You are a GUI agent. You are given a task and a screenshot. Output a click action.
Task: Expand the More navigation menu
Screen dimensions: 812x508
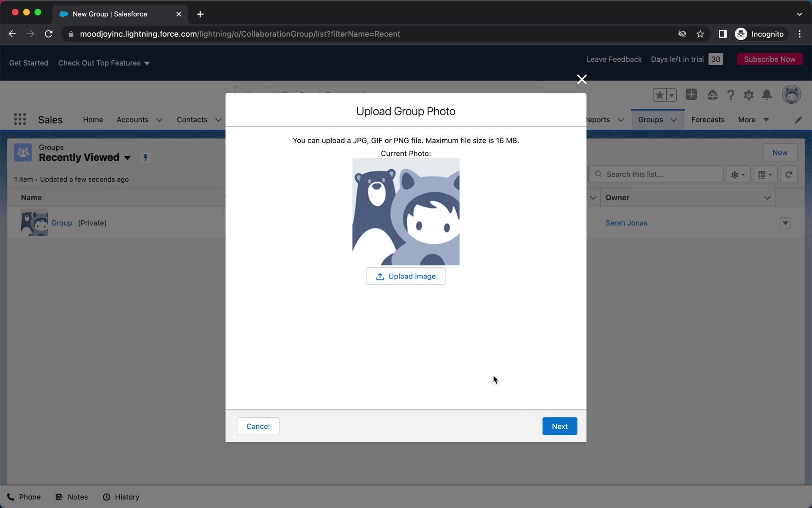click(753, 120)
